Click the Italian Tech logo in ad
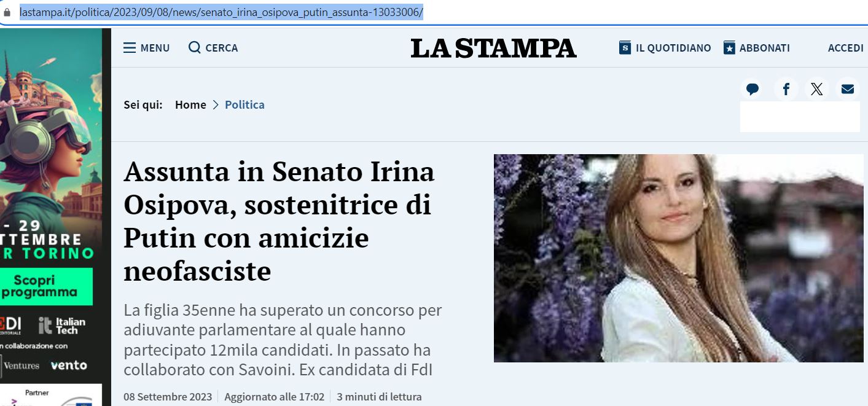Screen dimensions: 868x406 pos(61,326)
